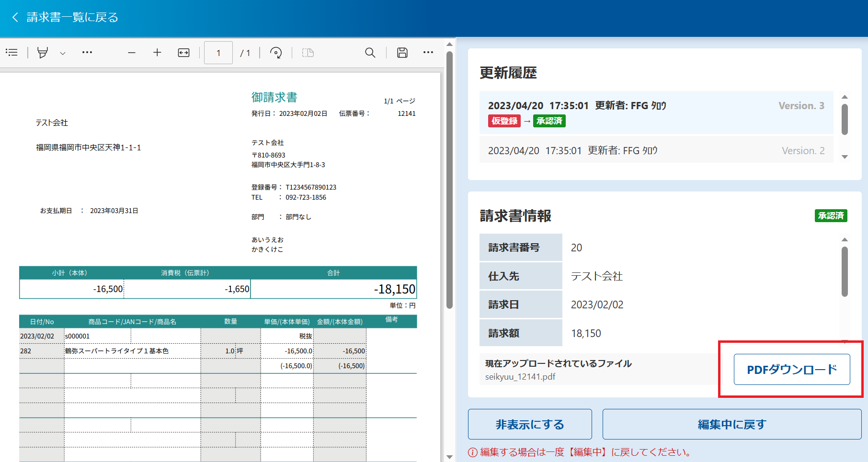This screenshot has width=868, height=462.
Task: Click the 御請求書 title in the PDF
Action: click(274, 97)
